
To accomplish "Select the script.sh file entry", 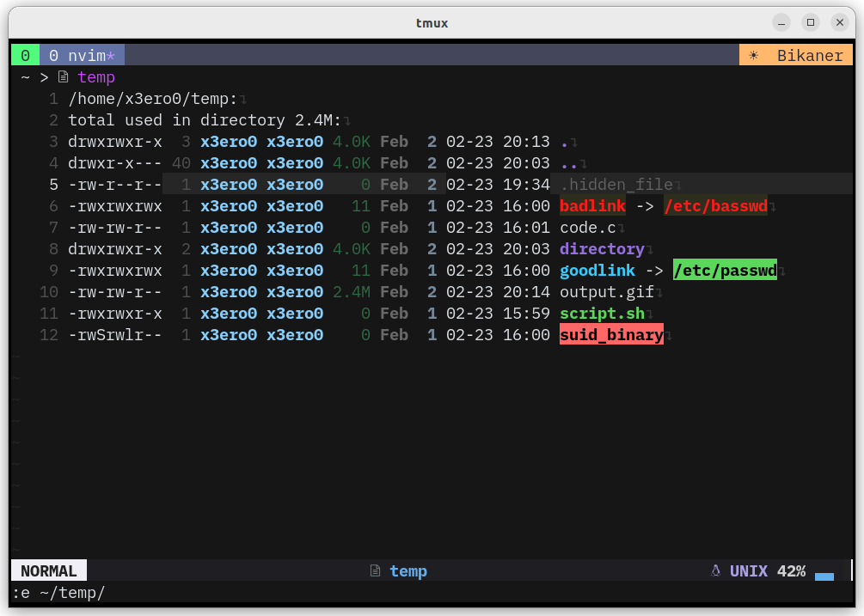I will click(603, 314).
